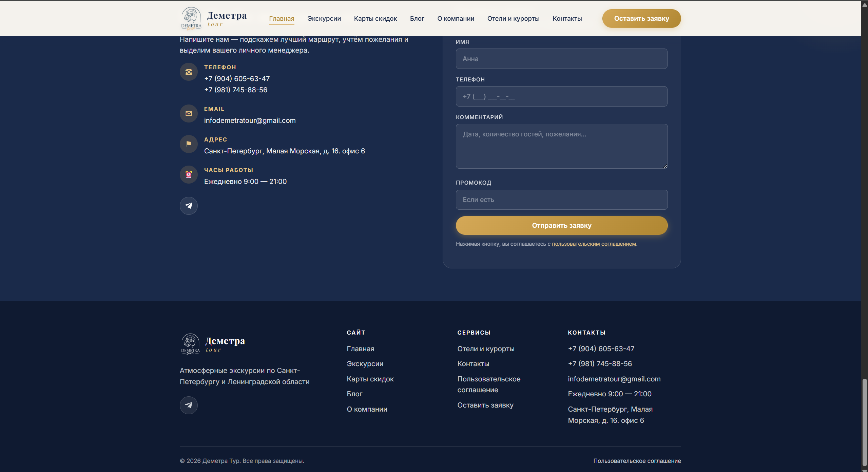Open footer link О компании

[x=367, y=409]
